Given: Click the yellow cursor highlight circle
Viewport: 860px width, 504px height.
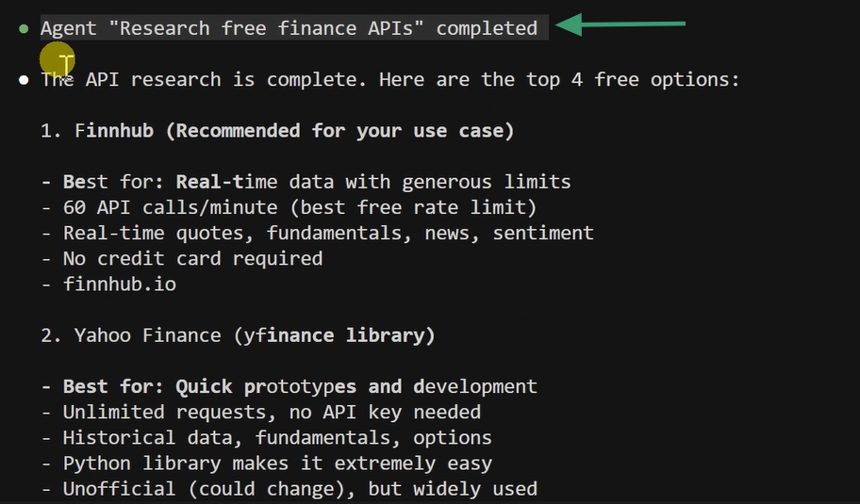Looking at the screenshot, I should [x=58, y=60].
